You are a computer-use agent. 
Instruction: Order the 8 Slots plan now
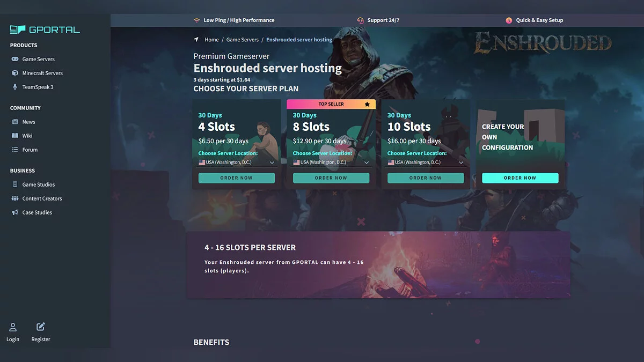331,178
